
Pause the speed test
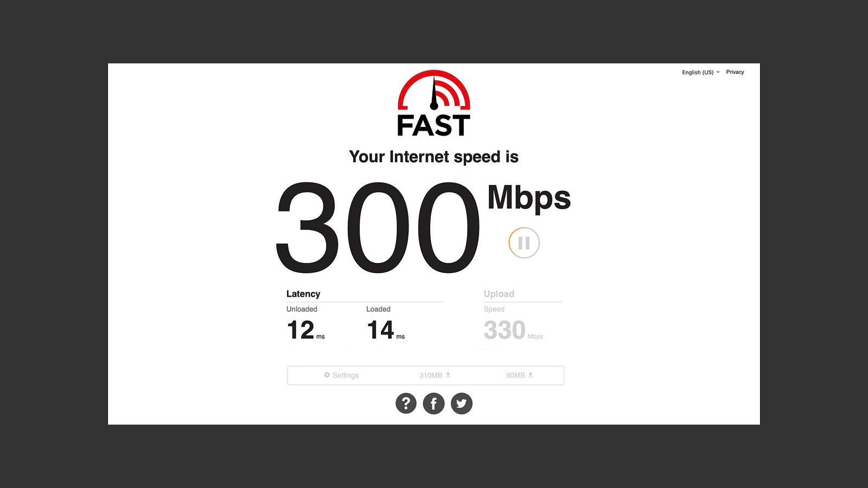pyautogui.click(x=524, y=243)
